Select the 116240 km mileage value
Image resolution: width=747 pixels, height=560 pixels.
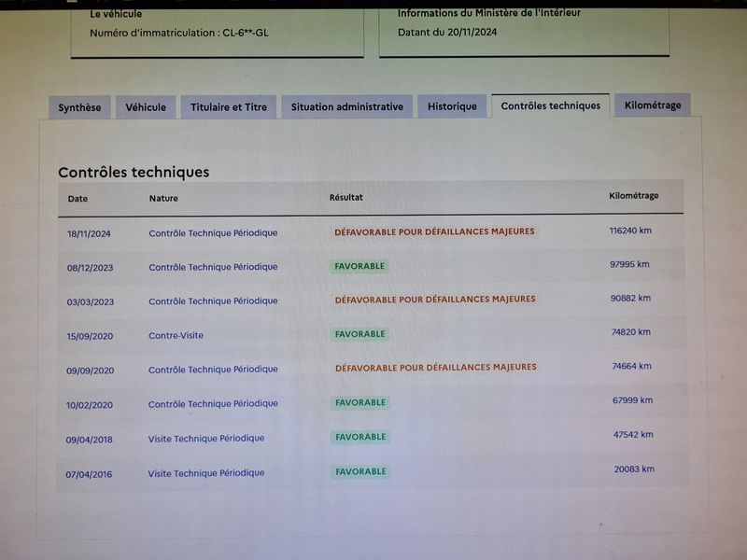[630, 231]
